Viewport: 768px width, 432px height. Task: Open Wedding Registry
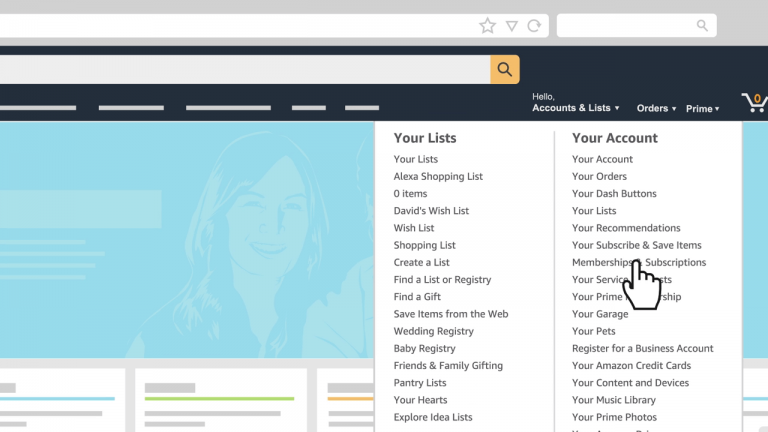tap(433, 331)
